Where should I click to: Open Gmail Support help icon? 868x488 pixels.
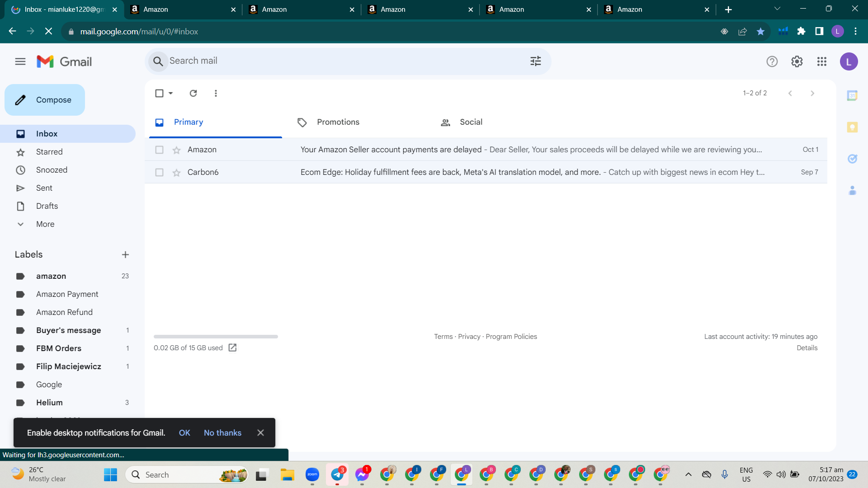click(772, 61)
